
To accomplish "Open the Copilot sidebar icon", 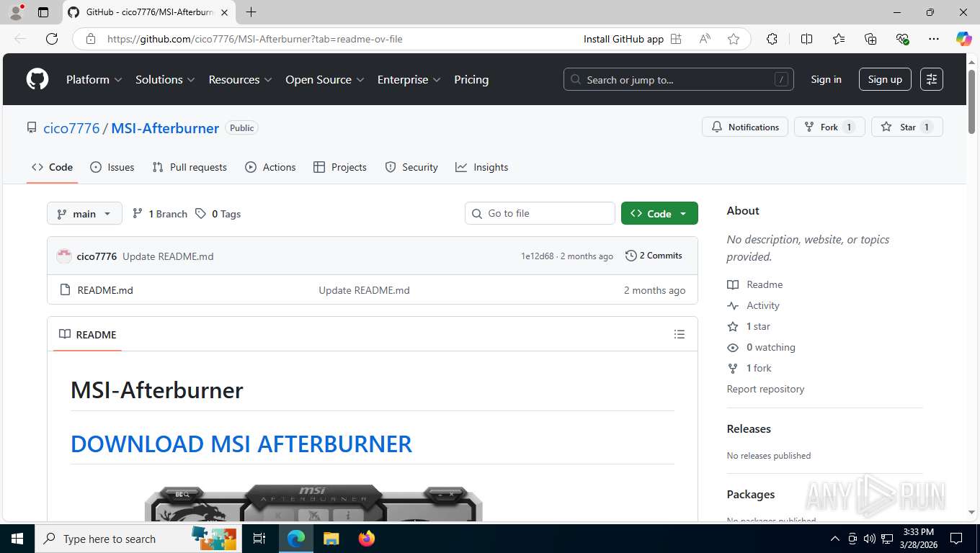I will click(x=963, y=39).
